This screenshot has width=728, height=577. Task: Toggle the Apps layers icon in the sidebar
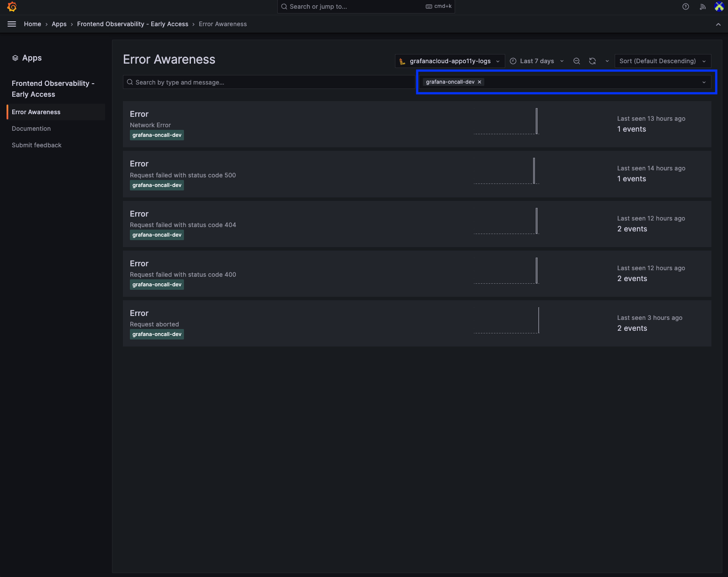[x=15, y=58]
